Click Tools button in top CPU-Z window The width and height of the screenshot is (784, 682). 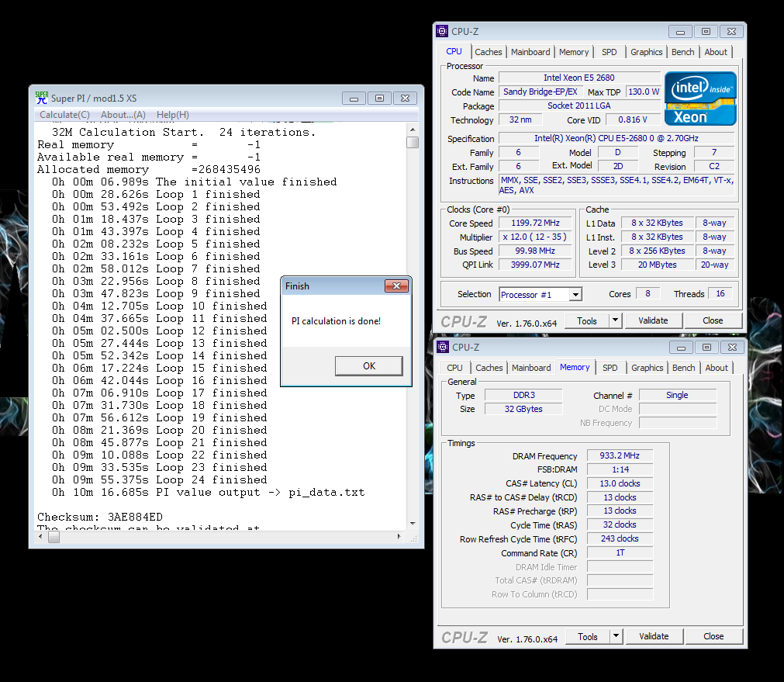point(587,320)
